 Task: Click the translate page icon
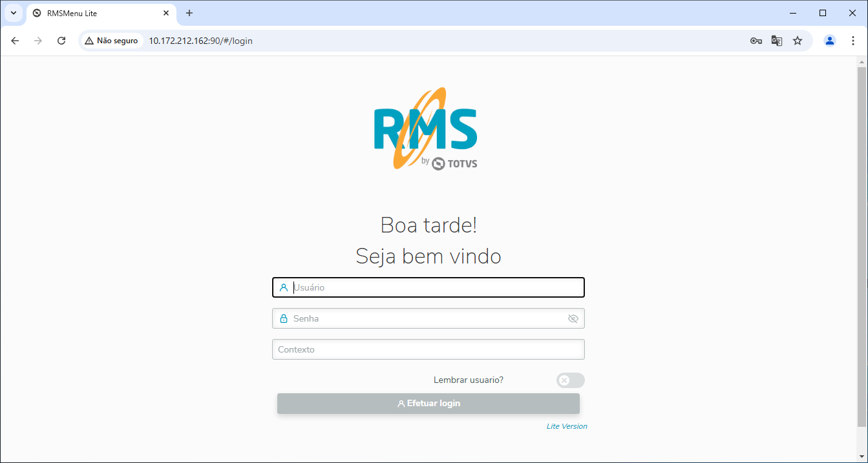click(777, 41)
